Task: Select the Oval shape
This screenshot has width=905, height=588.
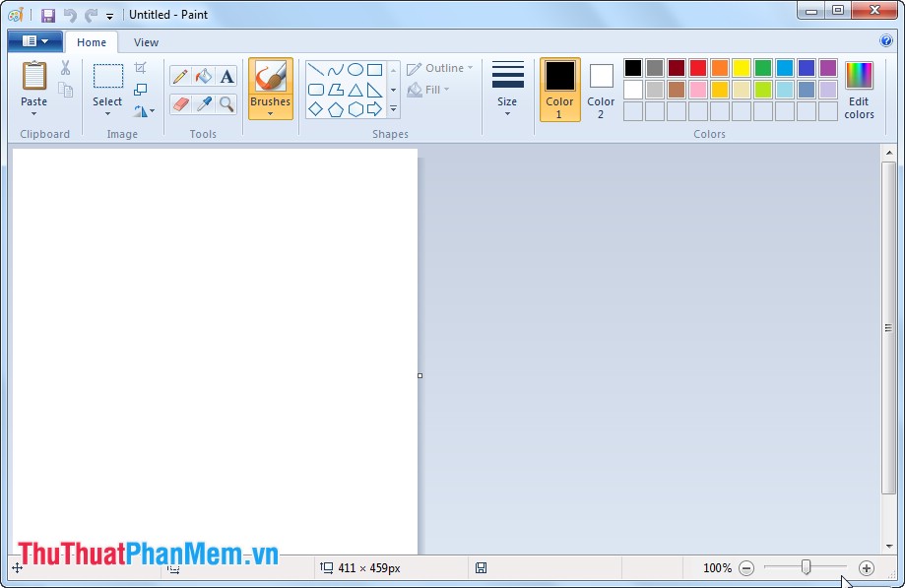Action: pyautogui.click(x=356, y=69)
